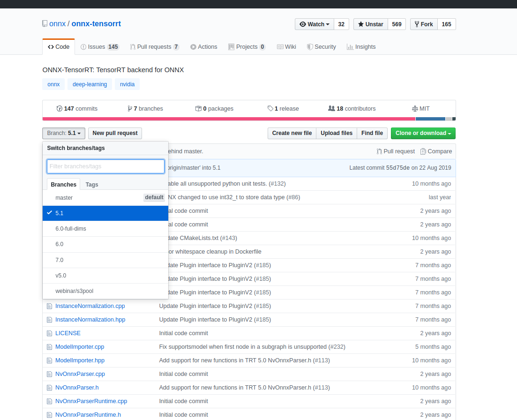Open Pull requests showing 7 items
The height and width of the screenshot is (420, 517).
(x=154, y=46)
